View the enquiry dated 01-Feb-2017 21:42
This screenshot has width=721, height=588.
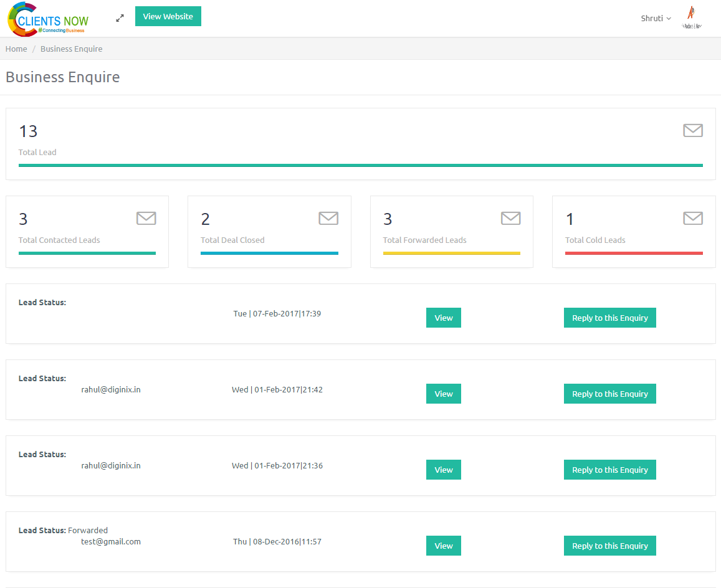tap(443, 394)
